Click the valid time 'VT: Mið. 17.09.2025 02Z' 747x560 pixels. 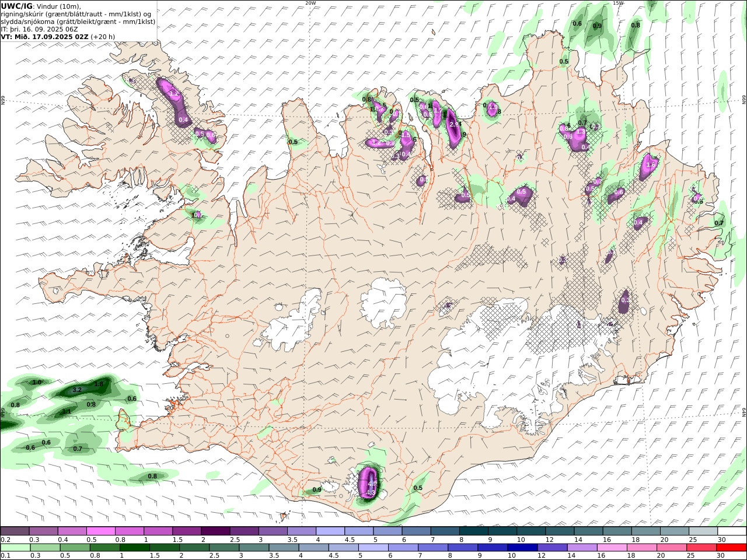tap(44, 36)
